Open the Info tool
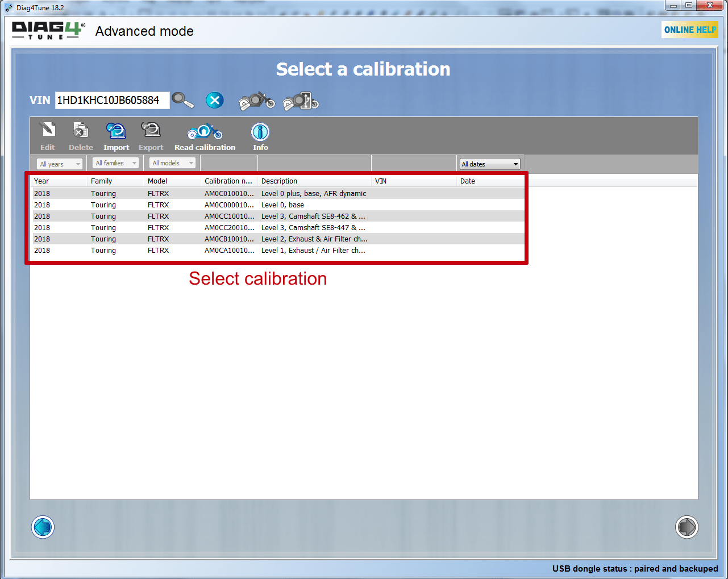This screenshot has width=728, height=579. point(260,136)
